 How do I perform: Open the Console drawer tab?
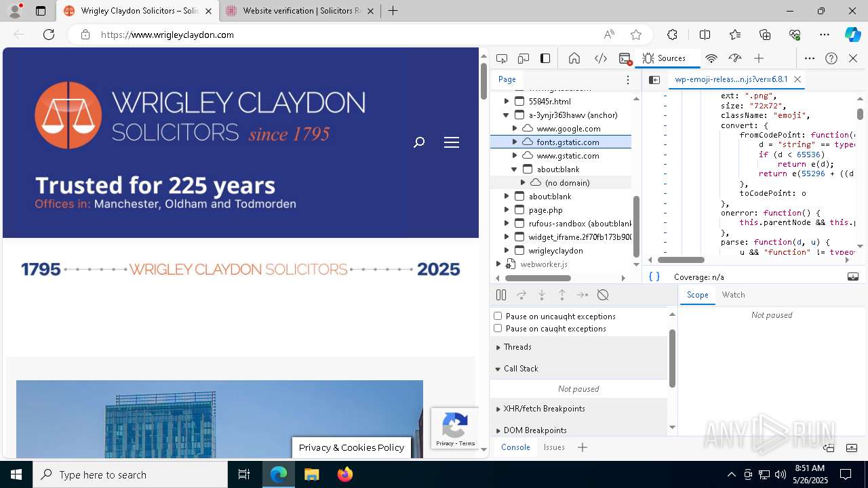[x=515, y=447]
